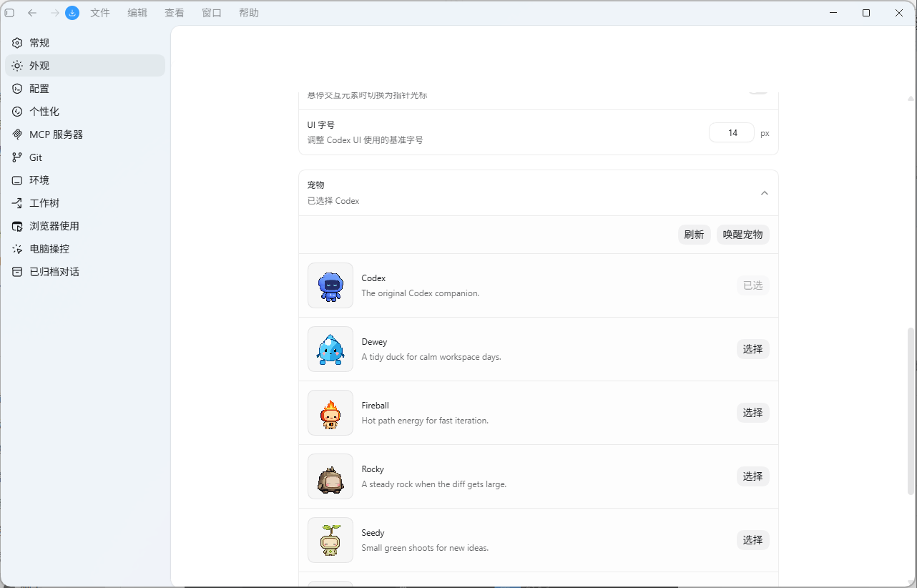Click the 刷新 button
917x588 pixels.
point(694,235)
